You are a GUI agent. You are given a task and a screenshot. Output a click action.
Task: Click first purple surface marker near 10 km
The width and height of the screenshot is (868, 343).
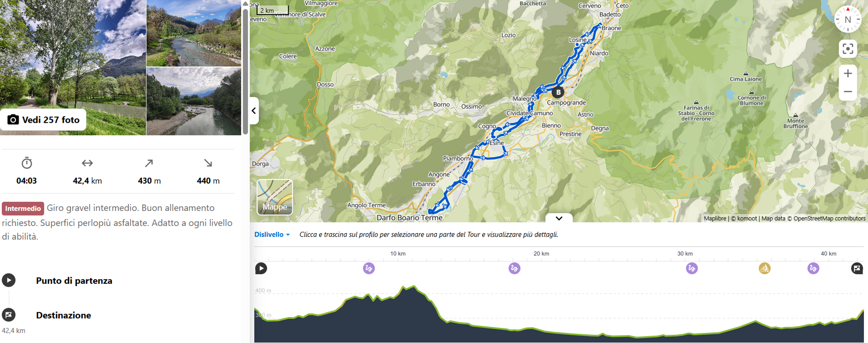(x=369, y=268)
